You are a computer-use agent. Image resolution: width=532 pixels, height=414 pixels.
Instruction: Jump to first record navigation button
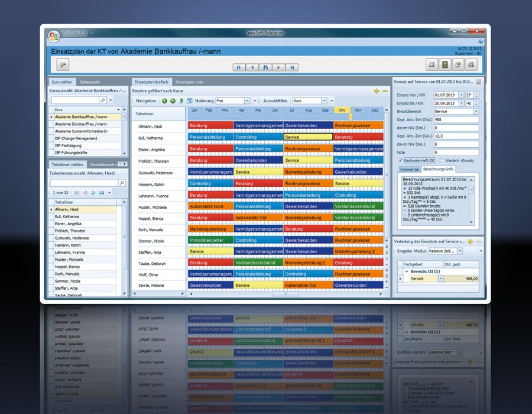[x=239, y=67]
